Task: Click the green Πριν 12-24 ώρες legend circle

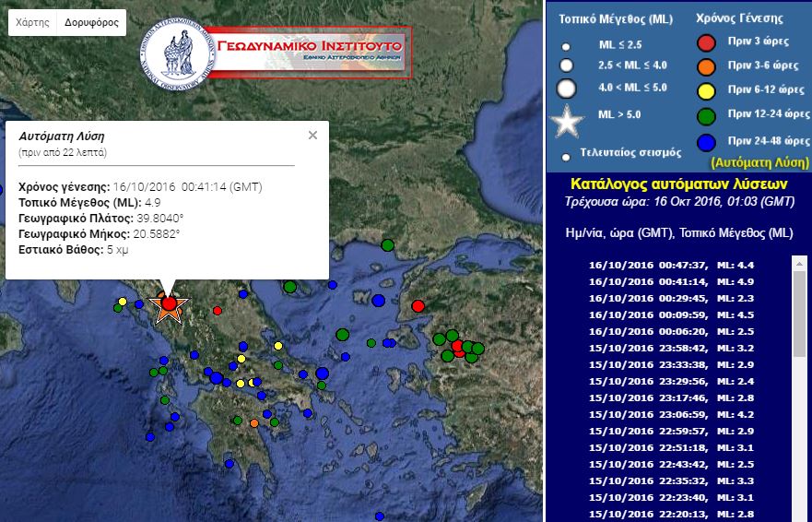Action: pyautogui.click(x=706, y=115)
